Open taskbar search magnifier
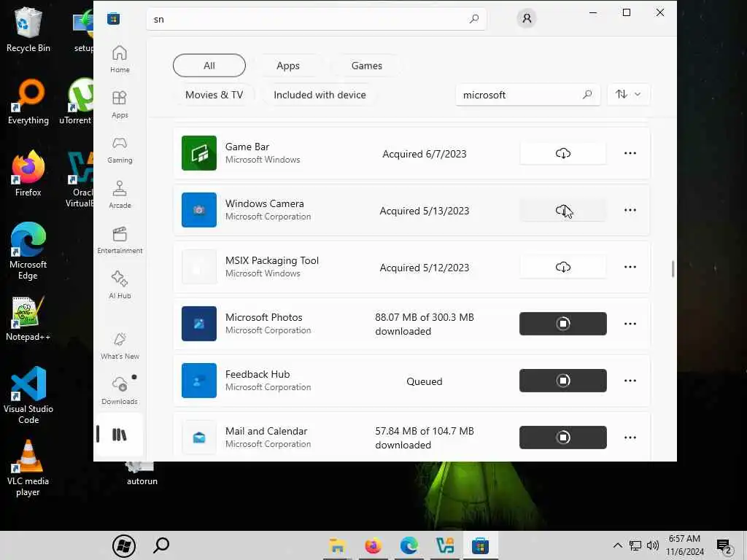 (161, 545)
